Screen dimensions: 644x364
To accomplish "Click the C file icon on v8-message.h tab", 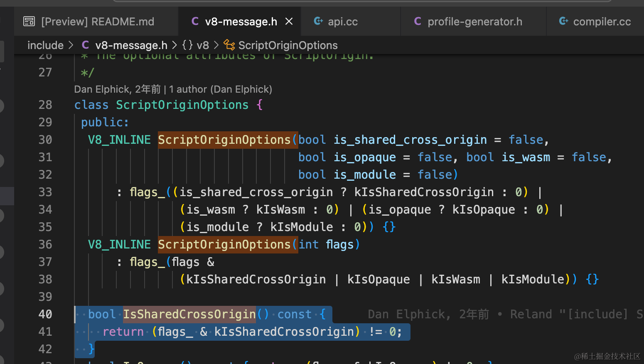I will click(x=195, y=21).
